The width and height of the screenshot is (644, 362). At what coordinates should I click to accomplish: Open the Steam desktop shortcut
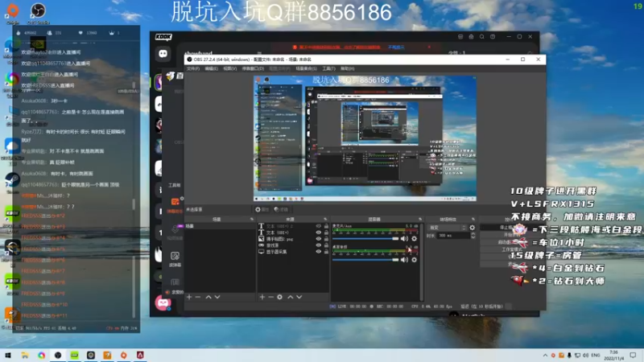coord(12,181)
